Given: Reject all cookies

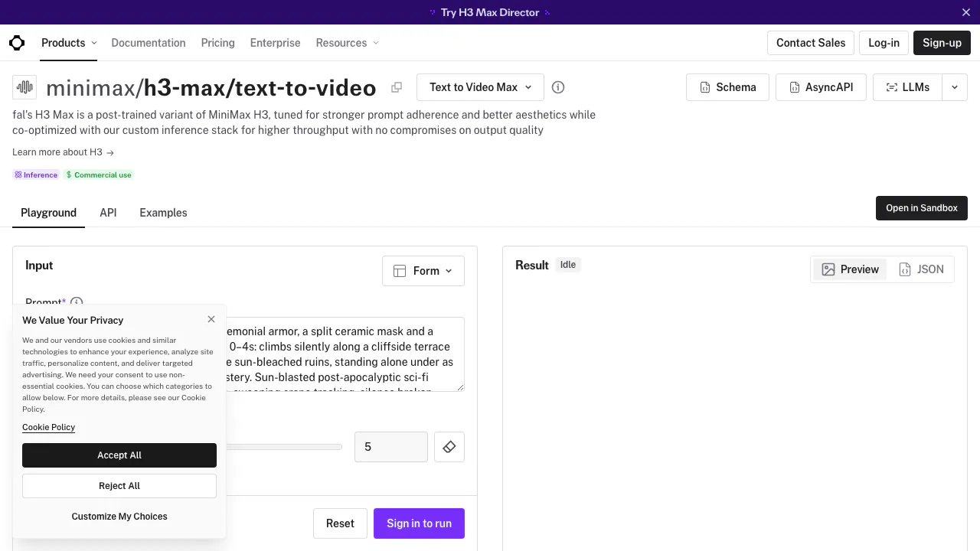Looking at the screenshot, I should coord(119,486).
